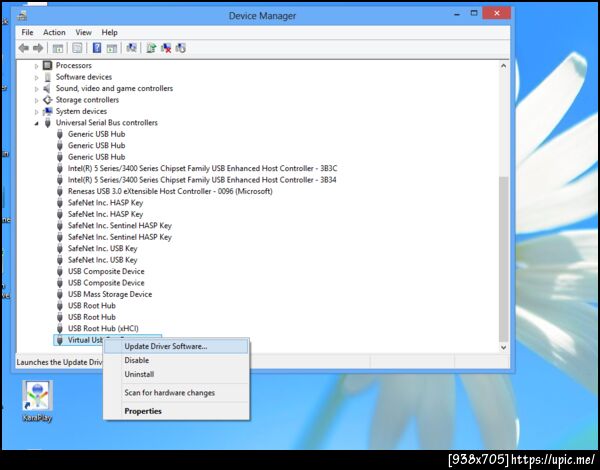Viewport: 600px width, 470px height.
Task: Click the Forward arrow in the toolbar
Action: (x=38, y=48)
